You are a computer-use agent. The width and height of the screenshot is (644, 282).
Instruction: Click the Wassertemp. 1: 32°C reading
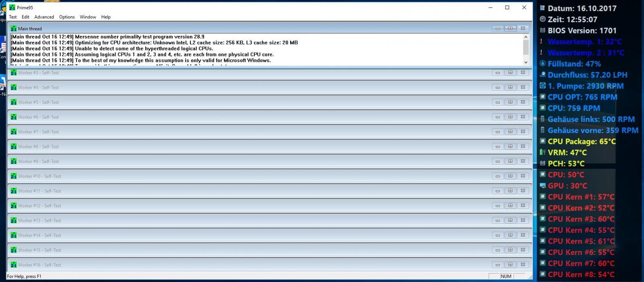point(585,42)
